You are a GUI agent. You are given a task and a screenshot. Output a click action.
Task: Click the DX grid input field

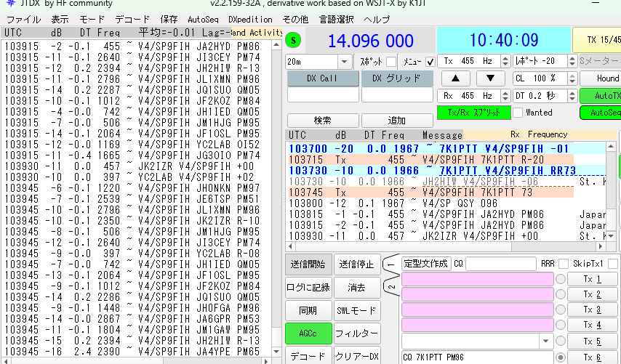coord(397,95)
